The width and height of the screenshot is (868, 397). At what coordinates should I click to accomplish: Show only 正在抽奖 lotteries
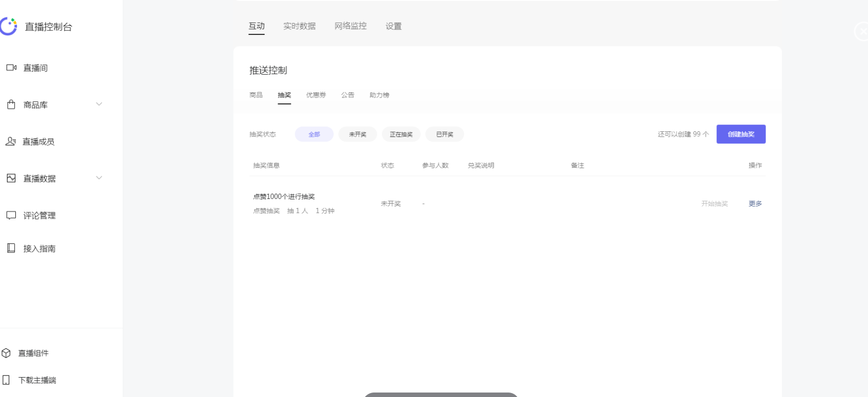point(401,134)
